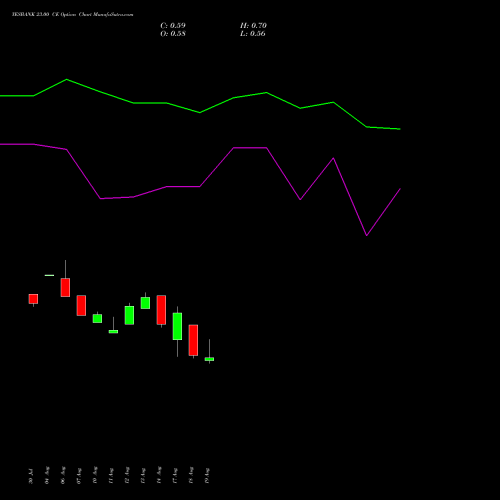Click the tall red candle above 14 Aug
Image resolution: width=500 pixels, height=500 pixels.
[x=161, y=310]
